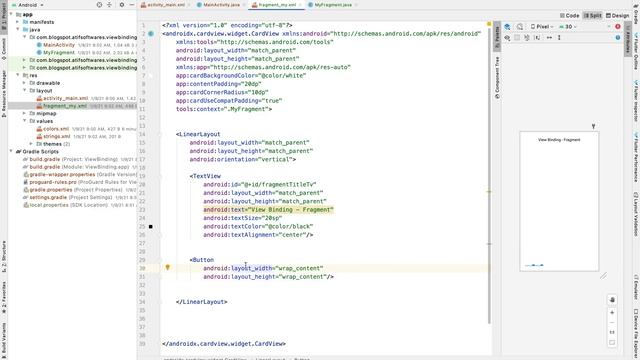
Task: Toggle autoconnect in design toolbar
Action: point(517,38)
